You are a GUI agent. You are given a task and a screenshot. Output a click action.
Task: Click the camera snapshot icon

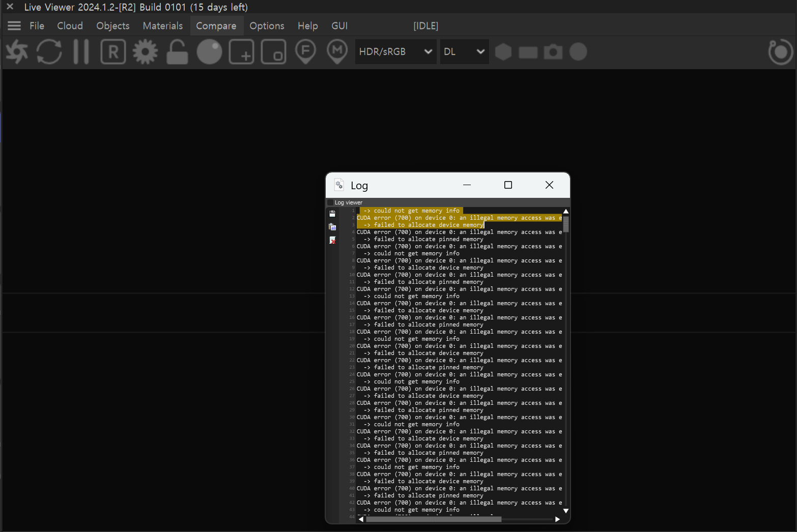tap(553, 52)
